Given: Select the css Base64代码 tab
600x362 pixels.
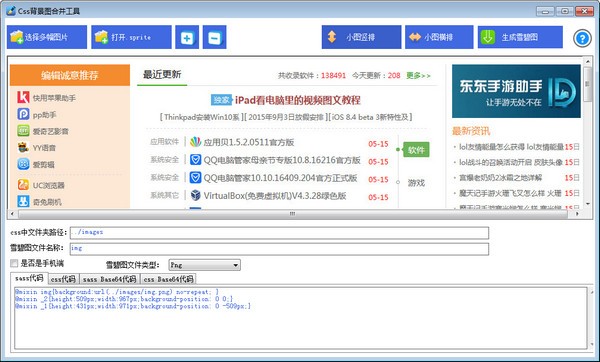Looking at the screenshot, I should tap(168, 279).
